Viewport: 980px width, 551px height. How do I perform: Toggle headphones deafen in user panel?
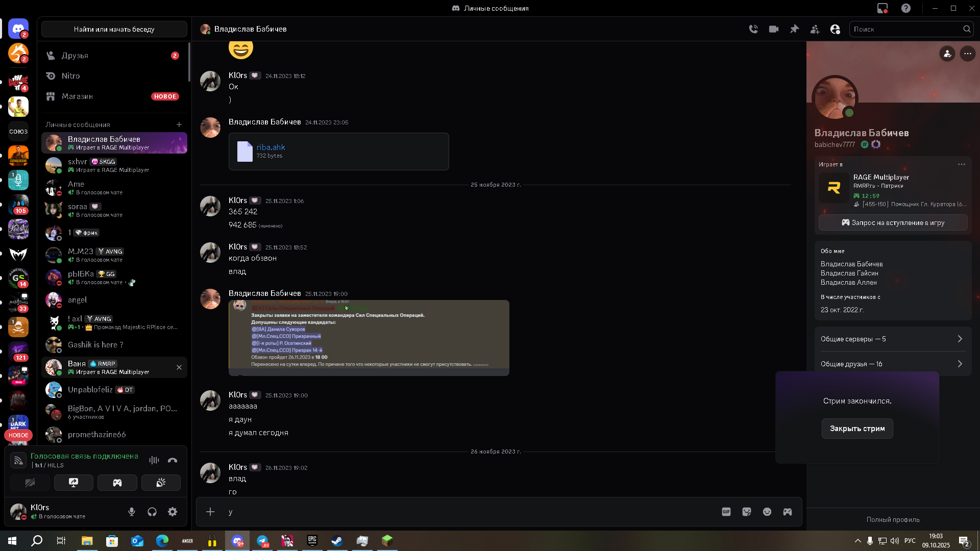[152, 512]
